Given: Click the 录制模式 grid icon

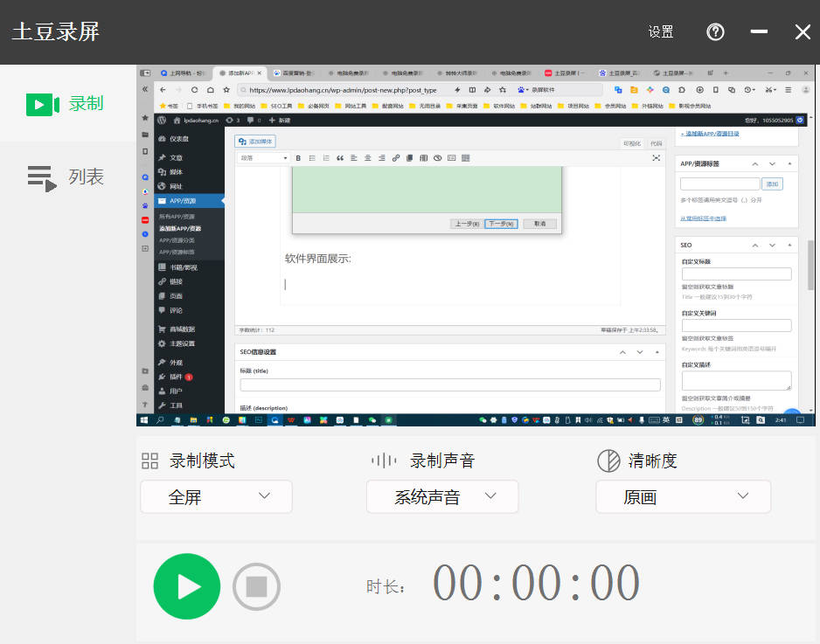Looking at the screenshot, I should pos(150,460).
